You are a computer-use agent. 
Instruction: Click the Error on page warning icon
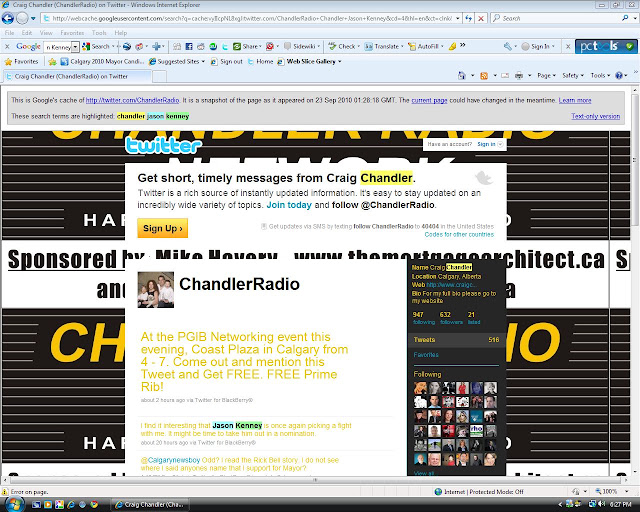coord(5,492)
